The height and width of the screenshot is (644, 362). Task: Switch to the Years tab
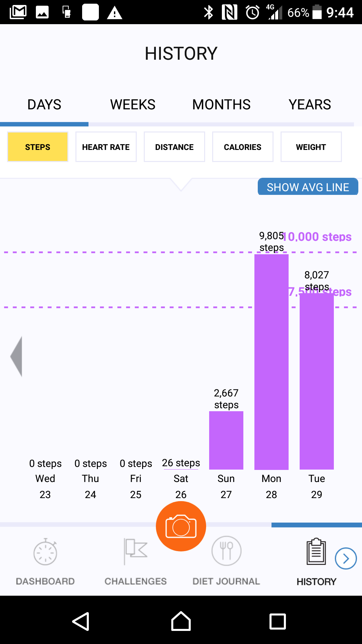pos(310,105)
